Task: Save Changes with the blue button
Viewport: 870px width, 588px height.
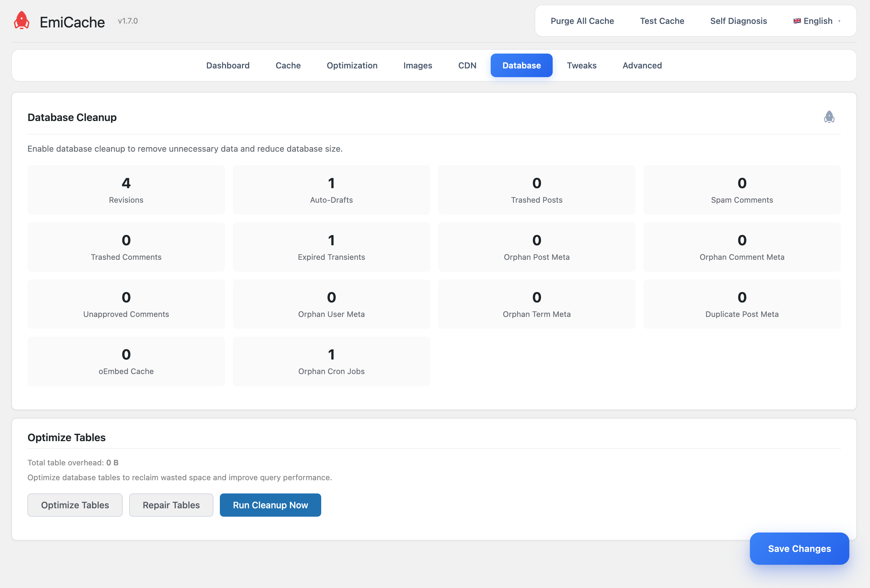Action: [799, 548]
